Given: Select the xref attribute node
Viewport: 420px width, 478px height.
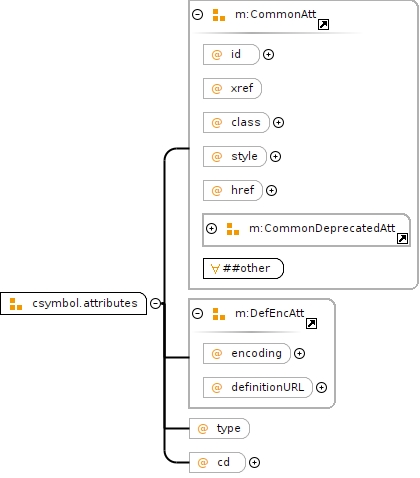Looking at the screenshot, I should [232, 88].
